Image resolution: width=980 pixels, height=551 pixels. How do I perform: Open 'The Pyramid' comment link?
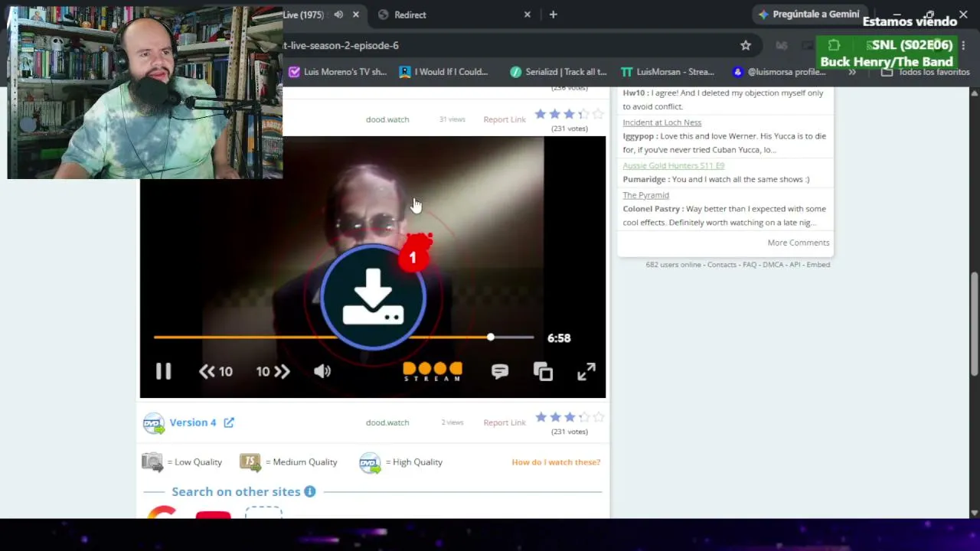click(645, 195)
